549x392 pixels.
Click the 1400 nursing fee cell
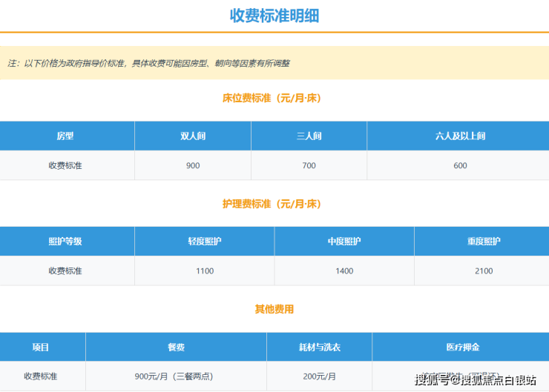tap(344, 271)
